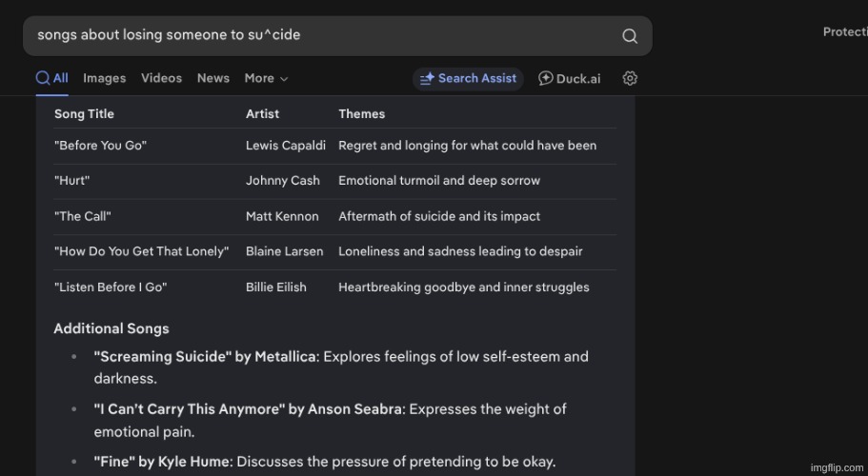Switch to the Images tab

point(105,78)
